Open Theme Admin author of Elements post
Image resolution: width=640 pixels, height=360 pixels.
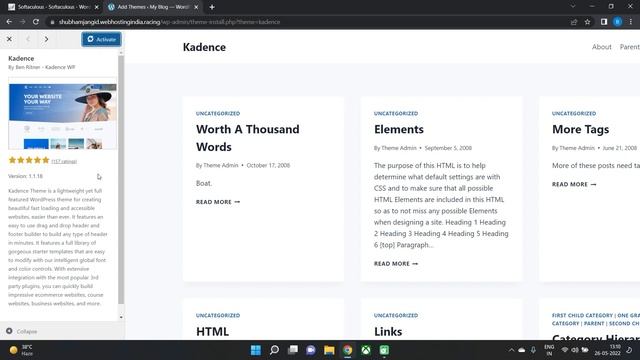[x=398, y=148]
